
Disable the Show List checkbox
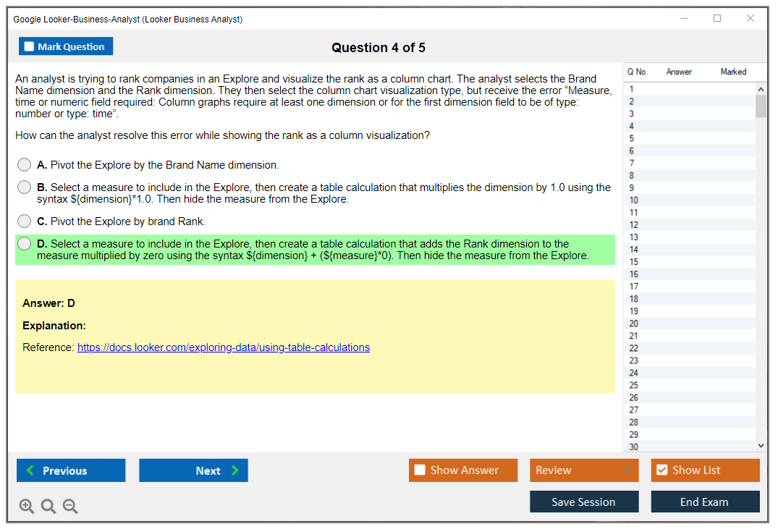[x=661, y=470]
